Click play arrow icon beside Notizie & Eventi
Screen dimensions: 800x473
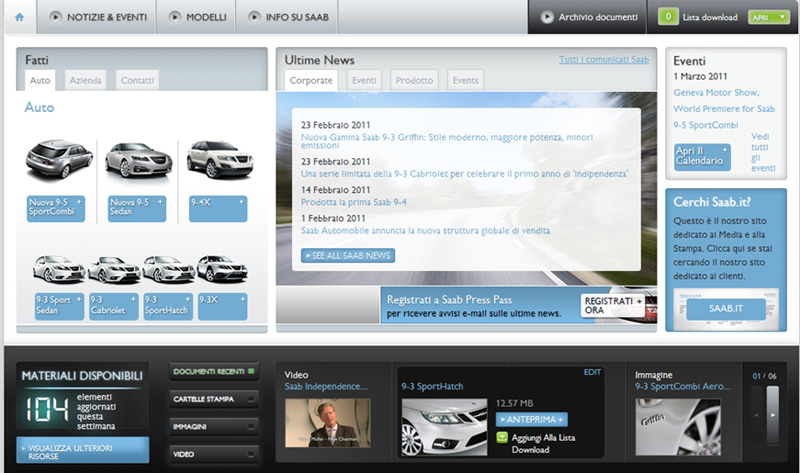[56, 17]
